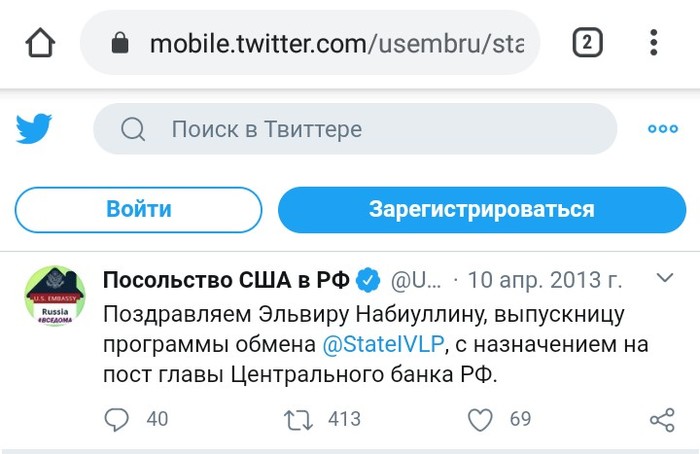The height and width of the screenshot is (454, 700).
Task: Click the Twitter bird logo
Action: pyautogui.click(x=34, y=129)
